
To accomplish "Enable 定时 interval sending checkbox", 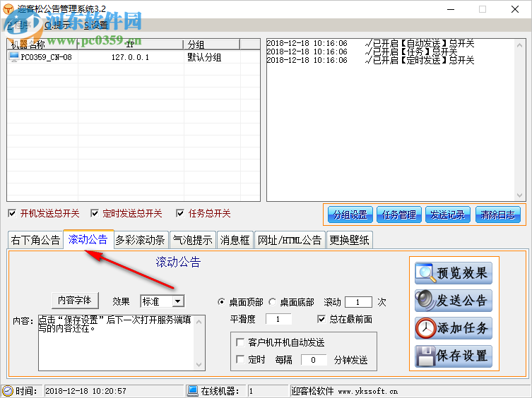I will tap(240, 359).
